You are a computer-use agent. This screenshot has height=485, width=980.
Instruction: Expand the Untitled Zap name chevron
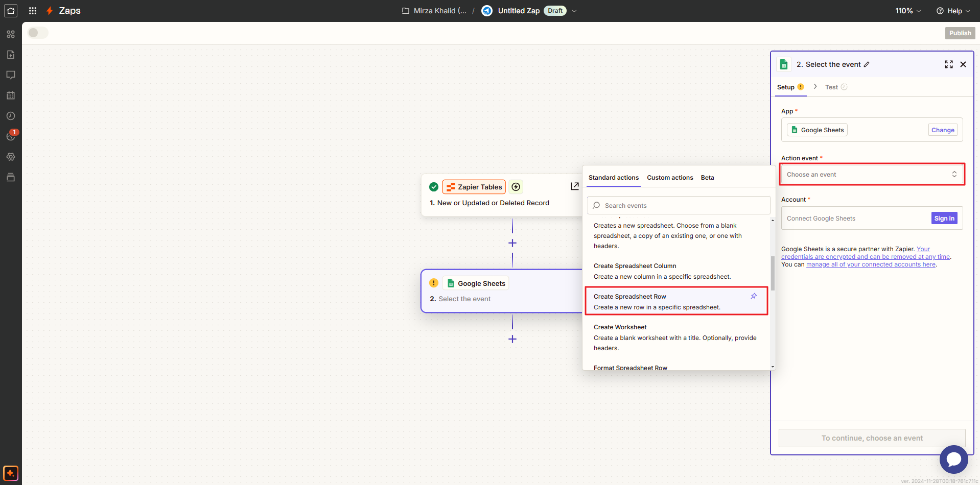click(574, 11)
